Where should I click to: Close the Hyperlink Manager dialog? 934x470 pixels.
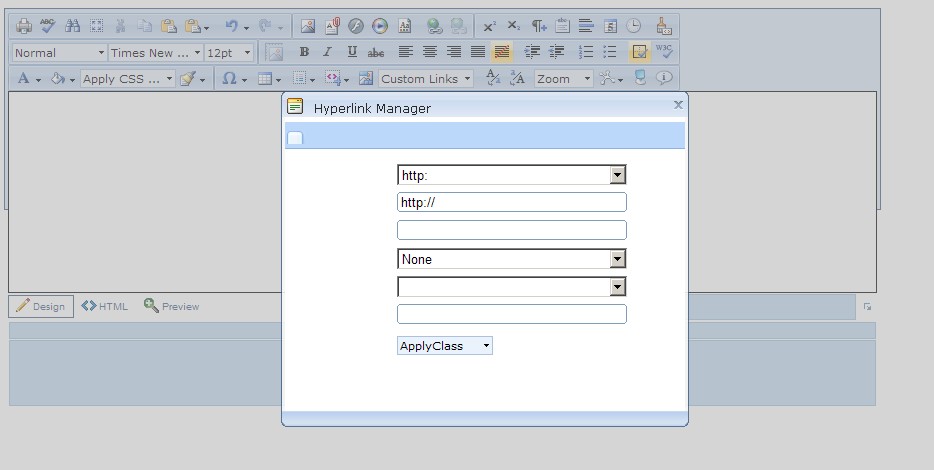(678, 105)
